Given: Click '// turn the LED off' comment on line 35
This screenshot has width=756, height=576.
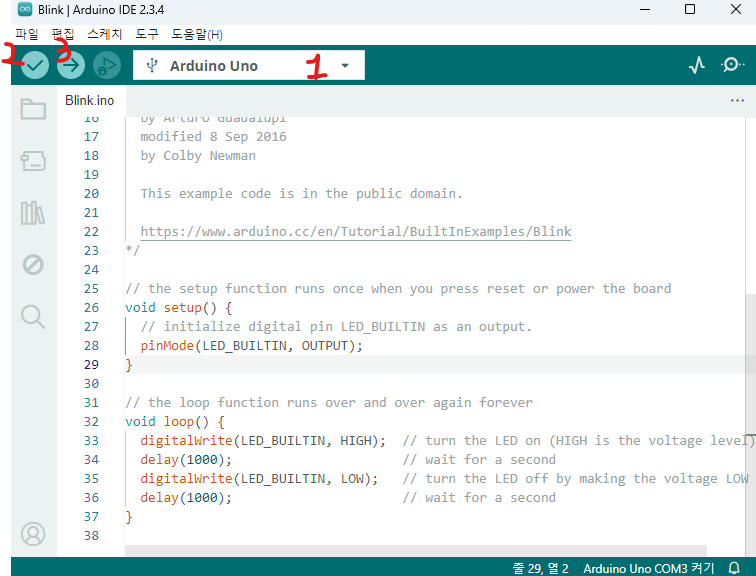Looking at the screenshot, I should 575,479.
